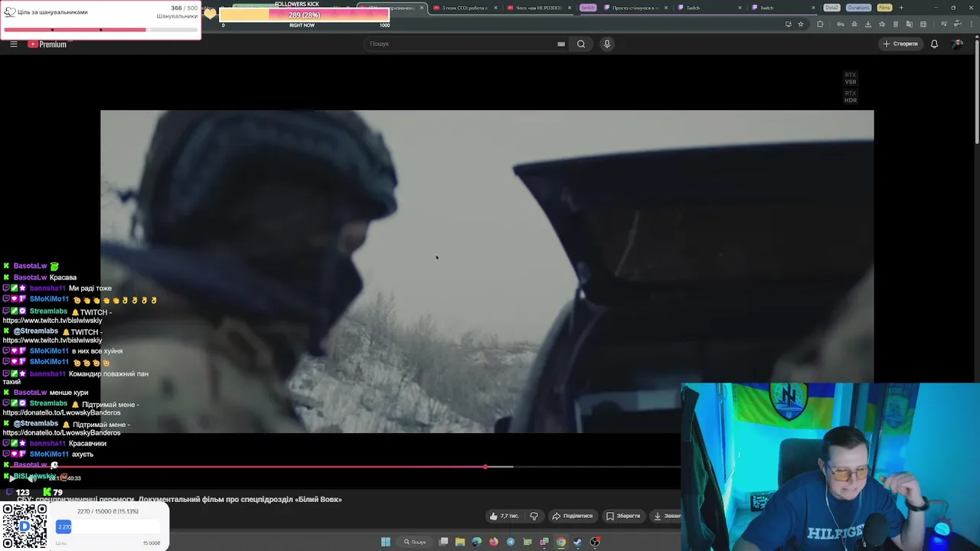Like the video with thumbs up
980x551 pixels.
point(504,516)
